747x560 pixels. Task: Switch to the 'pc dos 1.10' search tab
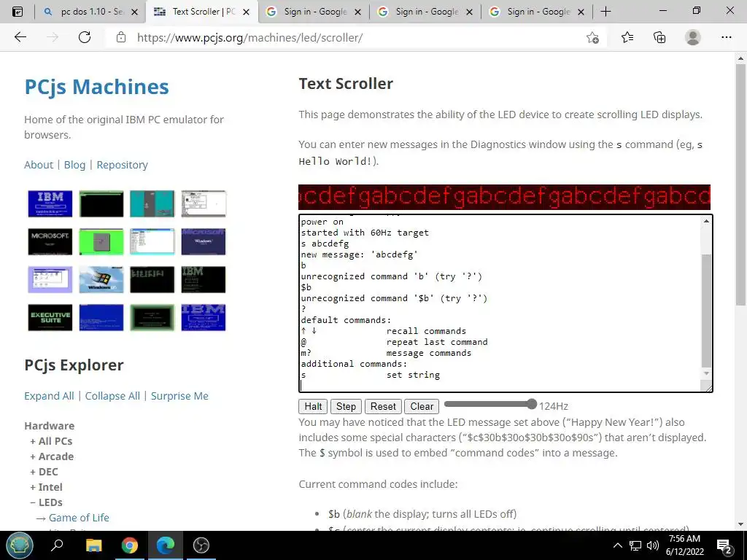[x=90, y=12]
